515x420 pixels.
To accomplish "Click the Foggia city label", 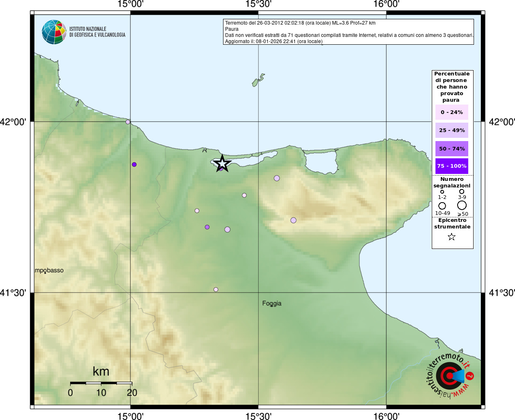I will pyautogui.click(x=271, y=304).
